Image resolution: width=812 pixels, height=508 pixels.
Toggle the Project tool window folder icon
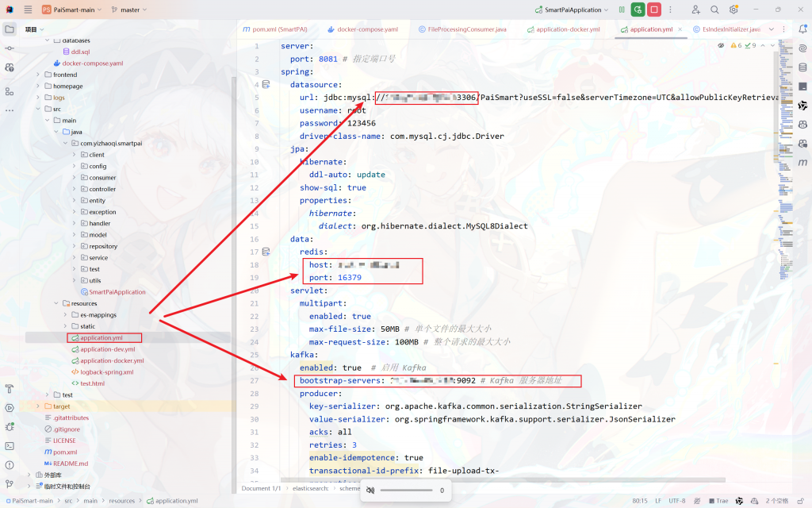tap(10, 29)
